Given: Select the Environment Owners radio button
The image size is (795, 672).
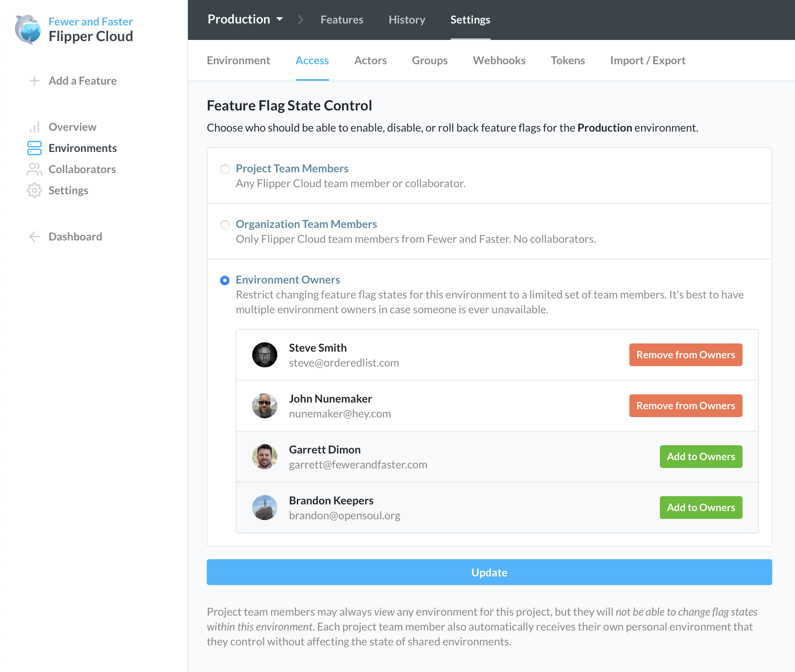Looking at the screenshot, I should click(x=225, y=280).
